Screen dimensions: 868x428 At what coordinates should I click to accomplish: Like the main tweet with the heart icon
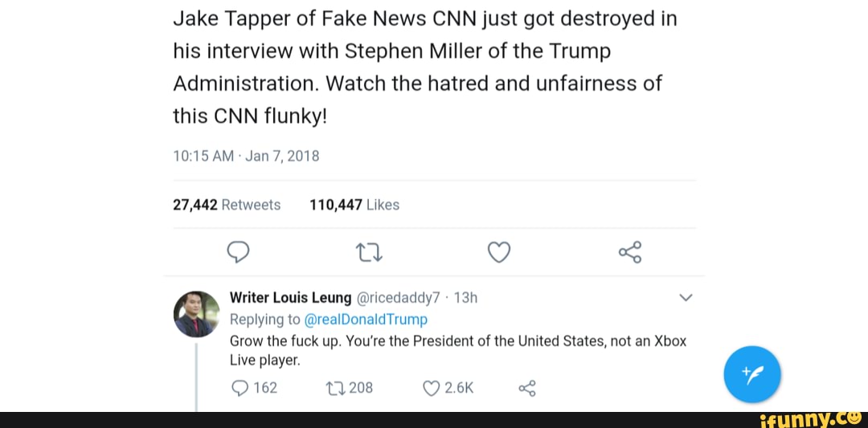(x=499, y=253)
